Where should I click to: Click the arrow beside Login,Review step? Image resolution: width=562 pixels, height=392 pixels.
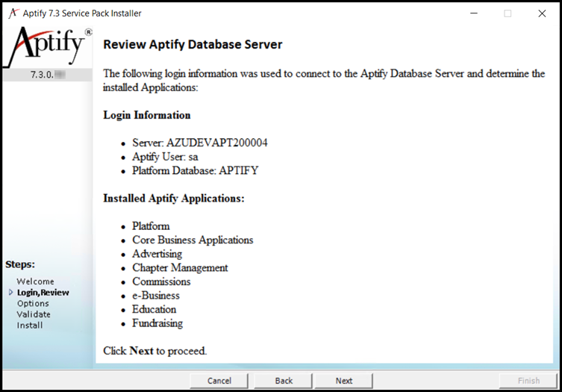coord(10,292)
